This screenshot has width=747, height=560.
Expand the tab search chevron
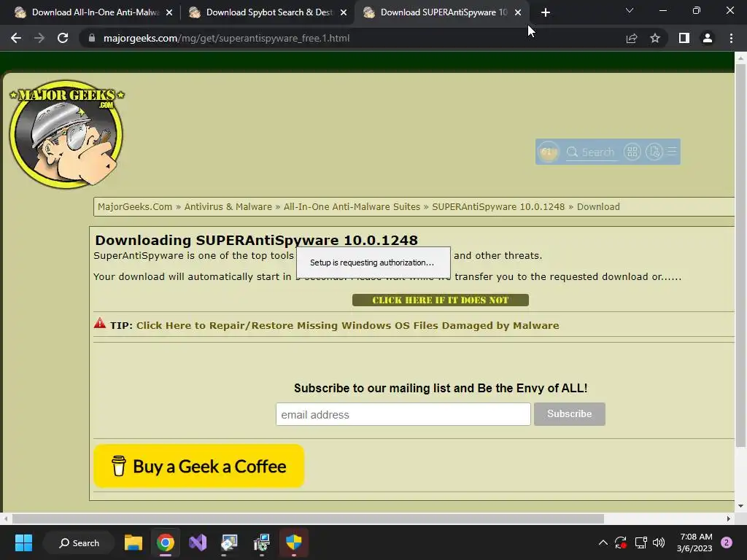pos(630,10)
